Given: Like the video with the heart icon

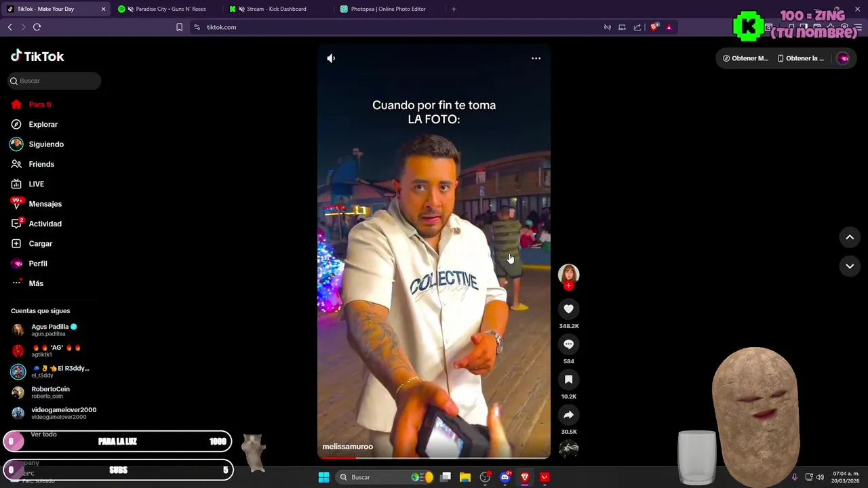Looking at the screenshot, I should pos(568,309).
